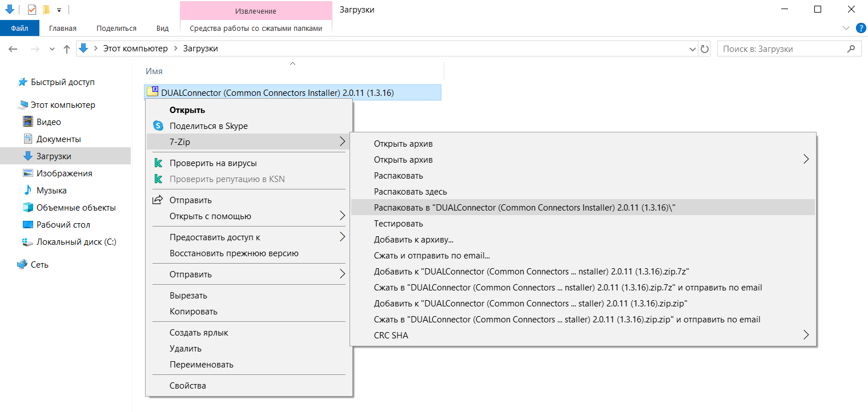
Task: Open the Файл tab
Action: tap(19, 28)
